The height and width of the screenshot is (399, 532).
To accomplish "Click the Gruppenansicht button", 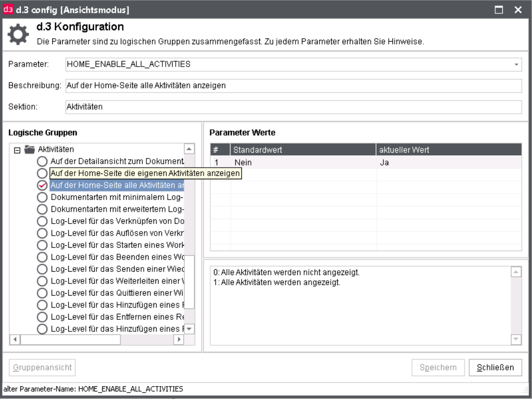I will click(42, 368).
